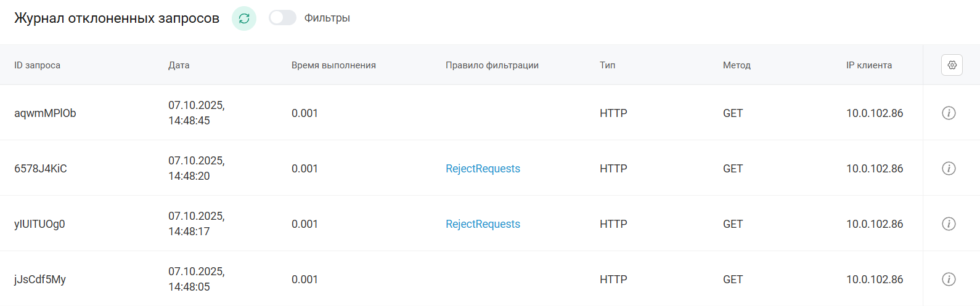This screenshot has height=306, width=980.
Task: Click the date 07.10.2025, 14:48:20 cell
Action: click(x=196, y=168)
